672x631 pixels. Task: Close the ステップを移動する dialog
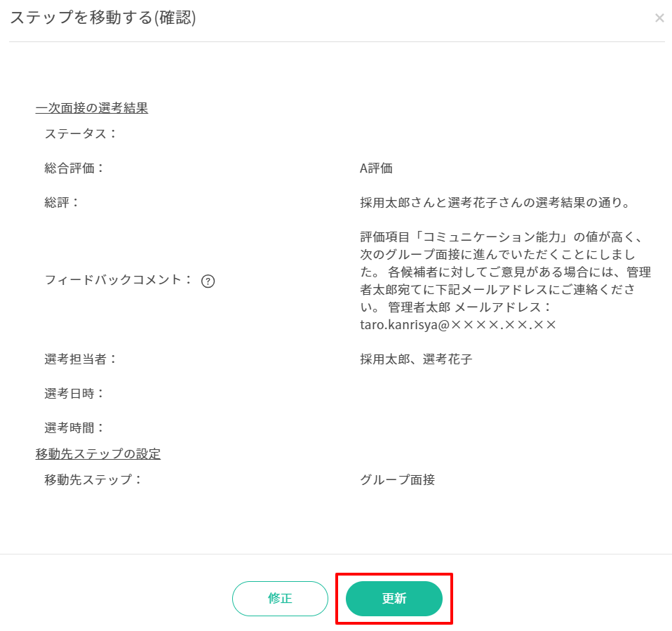point(659,18)
